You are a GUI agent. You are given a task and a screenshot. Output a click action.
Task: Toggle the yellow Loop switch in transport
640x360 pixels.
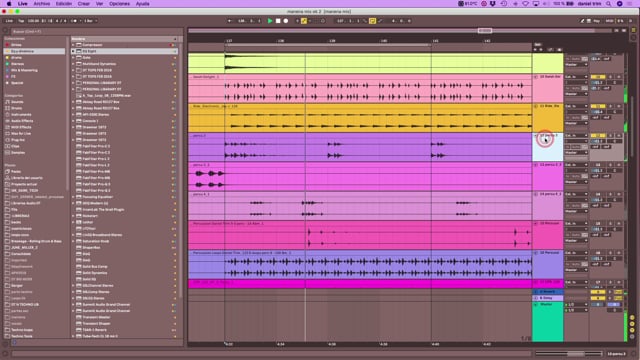372,21
